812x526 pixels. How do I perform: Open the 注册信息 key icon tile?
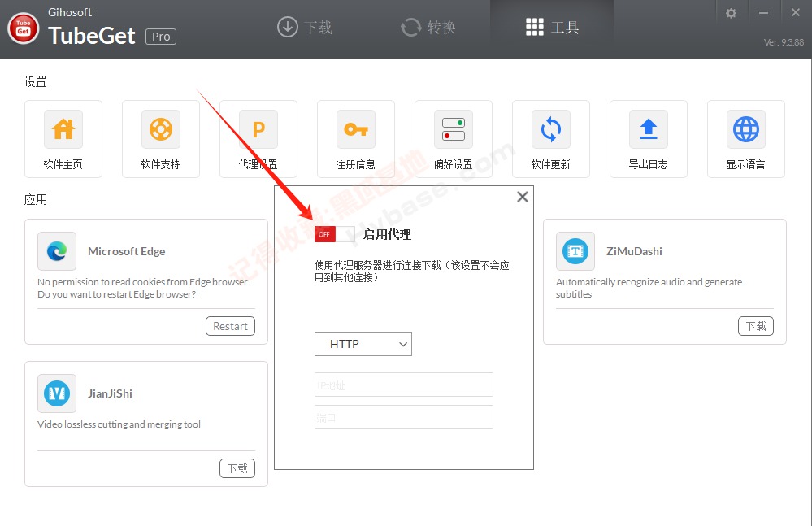[x=356, y=139]
